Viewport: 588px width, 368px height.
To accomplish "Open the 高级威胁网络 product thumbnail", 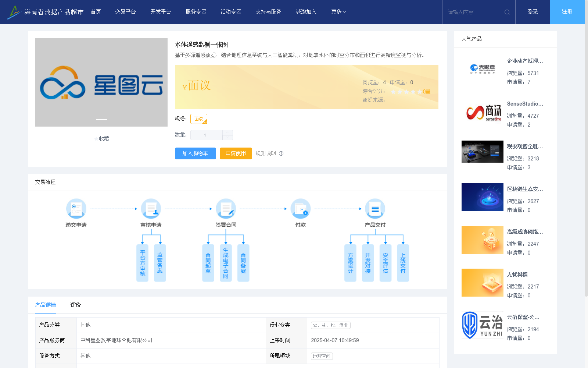I will pos(483,240).
